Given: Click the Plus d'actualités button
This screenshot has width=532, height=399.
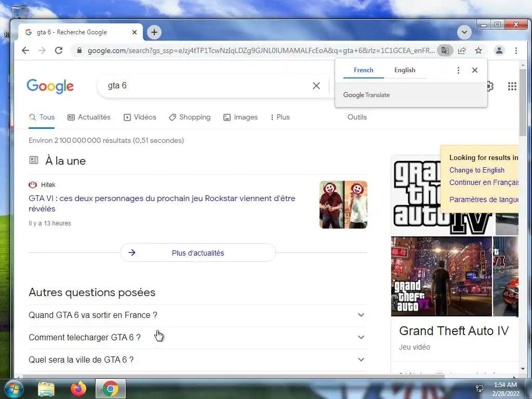Looking at the screenshot, I should 198,253.
